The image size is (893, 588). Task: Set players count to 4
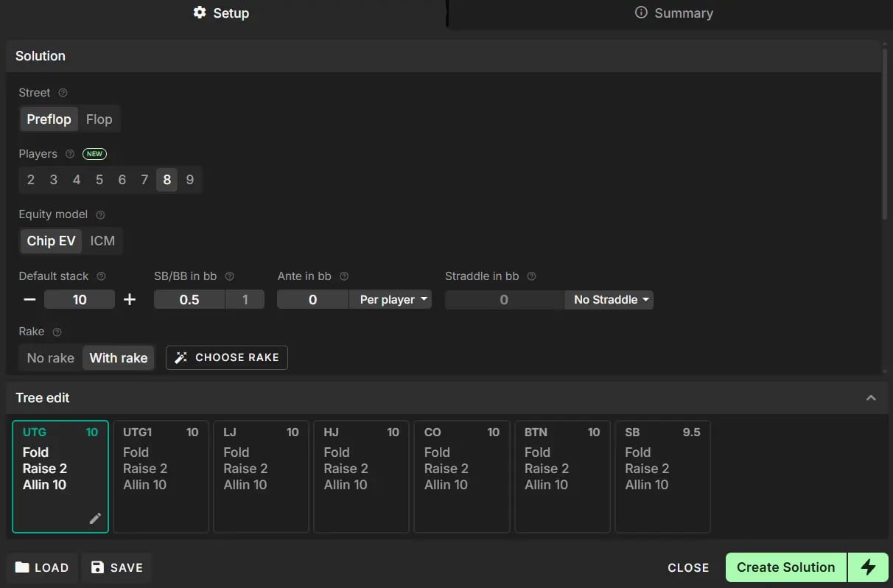click(77, 180)
